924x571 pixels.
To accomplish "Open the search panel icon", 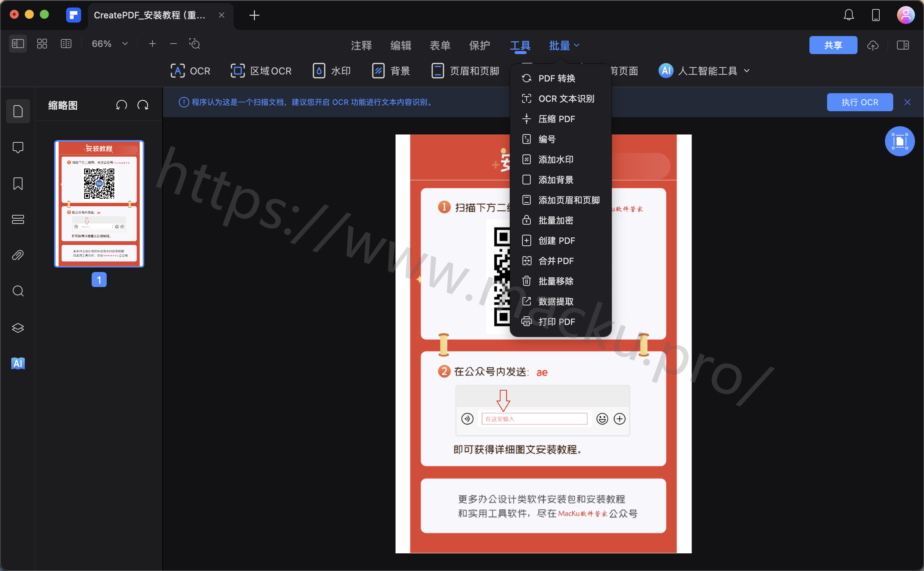I will coord(18,291).
